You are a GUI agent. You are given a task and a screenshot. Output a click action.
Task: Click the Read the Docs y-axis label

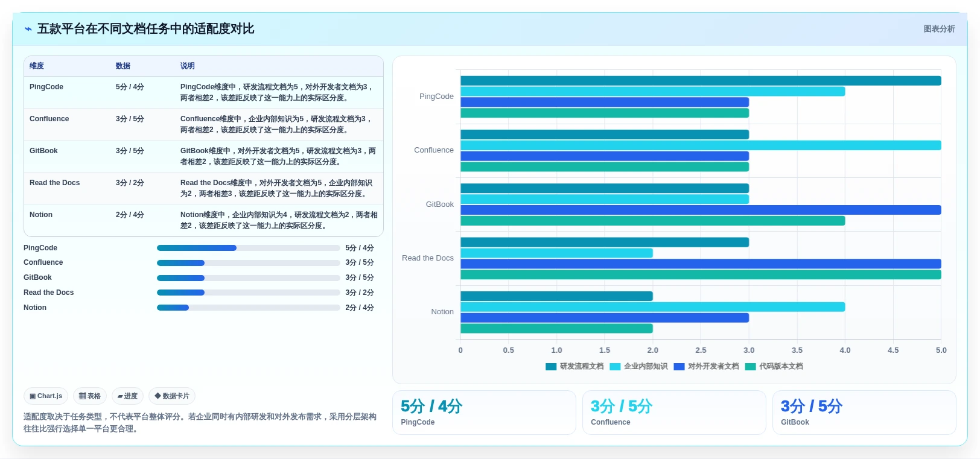(428, 258)
